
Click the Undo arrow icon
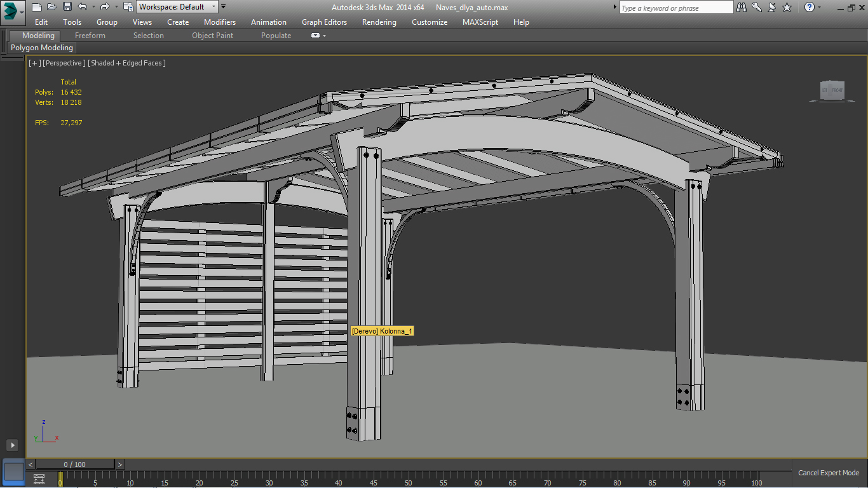pyautogui.click(x=83, y=7)
